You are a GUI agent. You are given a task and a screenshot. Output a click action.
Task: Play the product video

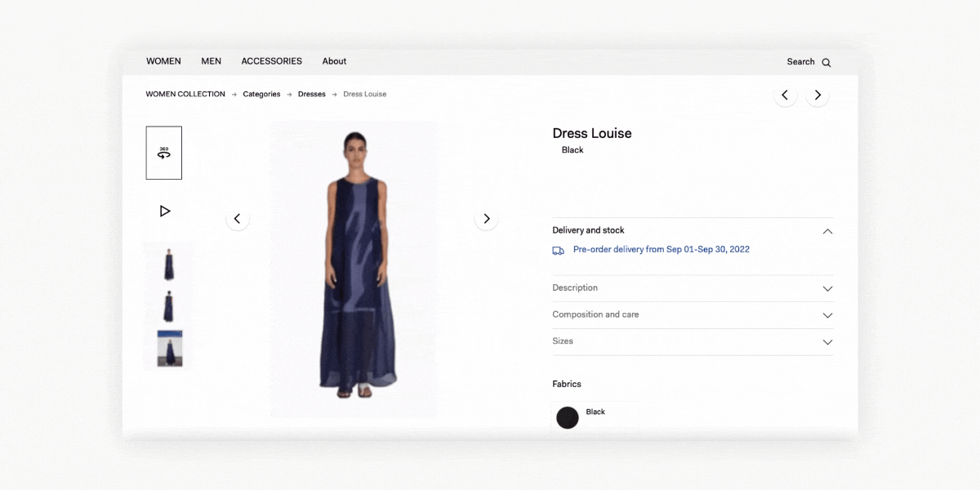click(x=164, y=212)
